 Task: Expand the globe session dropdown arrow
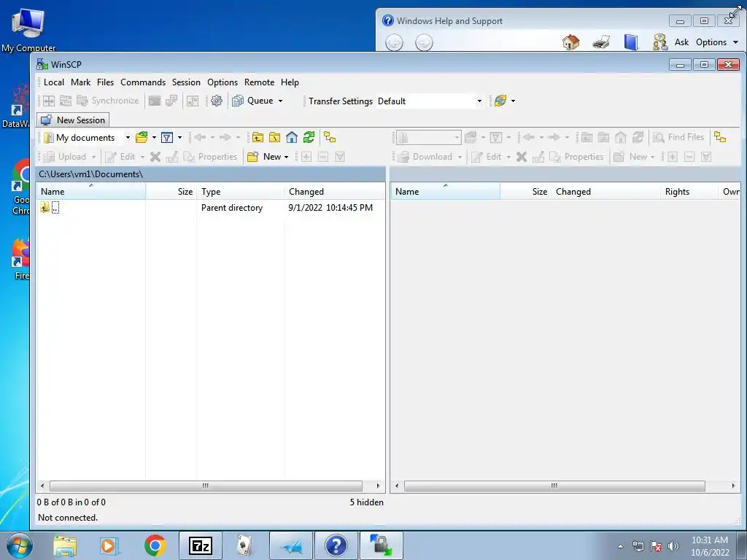coord(513,101)
